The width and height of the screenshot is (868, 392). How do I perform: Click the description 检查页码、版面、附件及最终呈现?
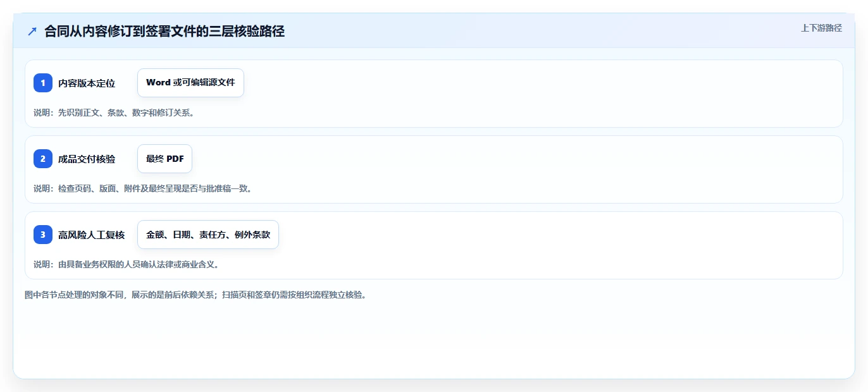[x=143, y=188]
